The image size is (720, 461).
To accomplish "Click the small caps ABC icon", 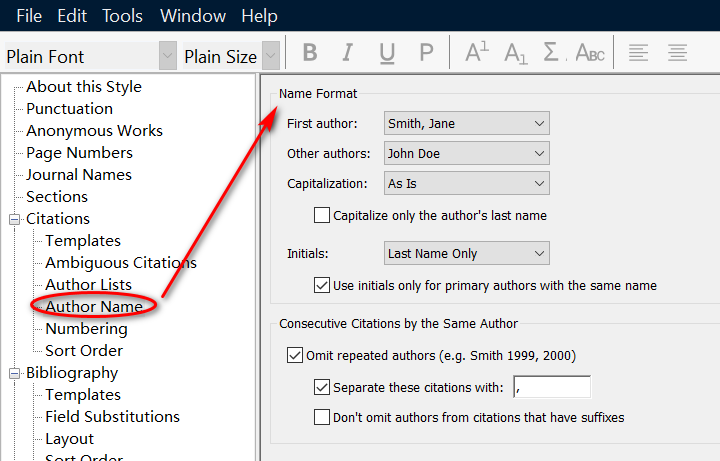I will (x=589, y=54).
